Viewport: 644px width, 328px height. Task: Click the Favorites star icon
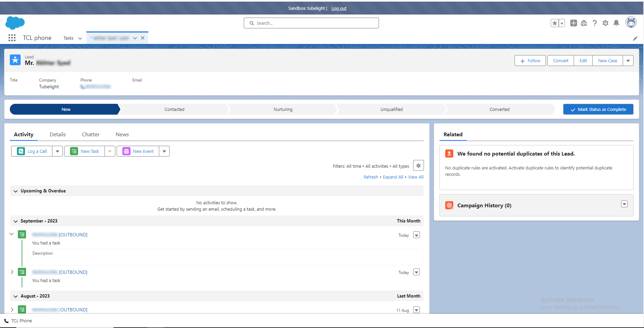tap(554, 23)
